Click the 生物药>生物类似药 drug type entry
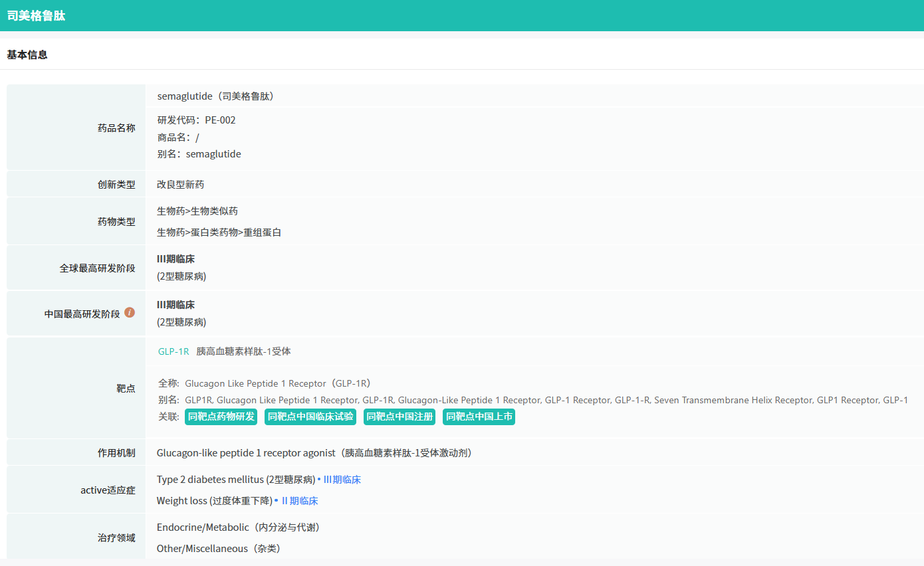 point(197,211)
